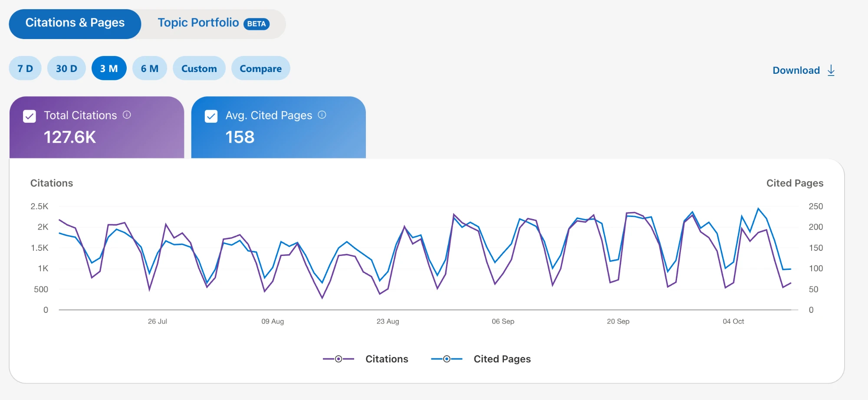Click the 2.5K left axis value
The width and height of the screenshot is (868, 400).
(x=39, y=206)
